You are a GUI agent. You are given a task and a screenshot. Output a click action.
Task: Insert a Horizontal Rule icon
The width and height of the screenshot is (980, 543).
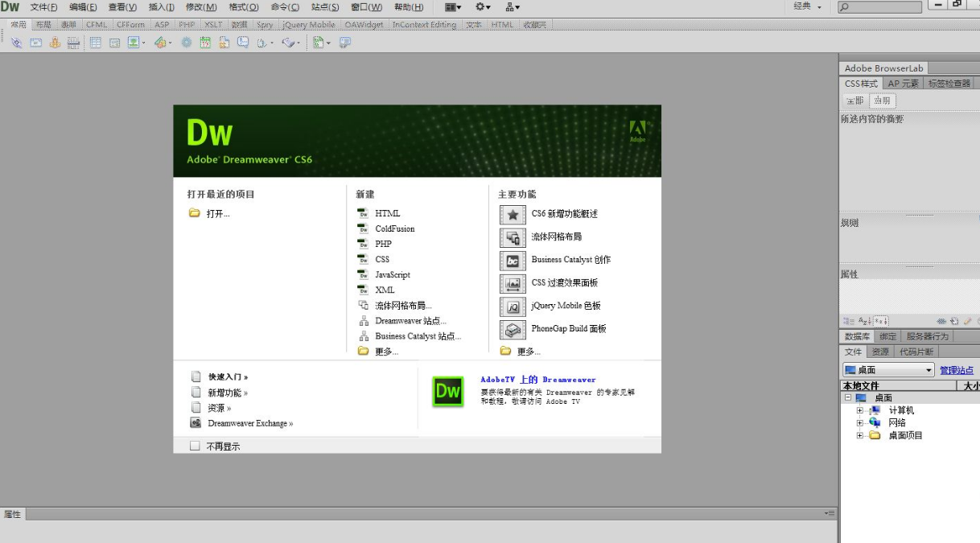coord(73,43)
